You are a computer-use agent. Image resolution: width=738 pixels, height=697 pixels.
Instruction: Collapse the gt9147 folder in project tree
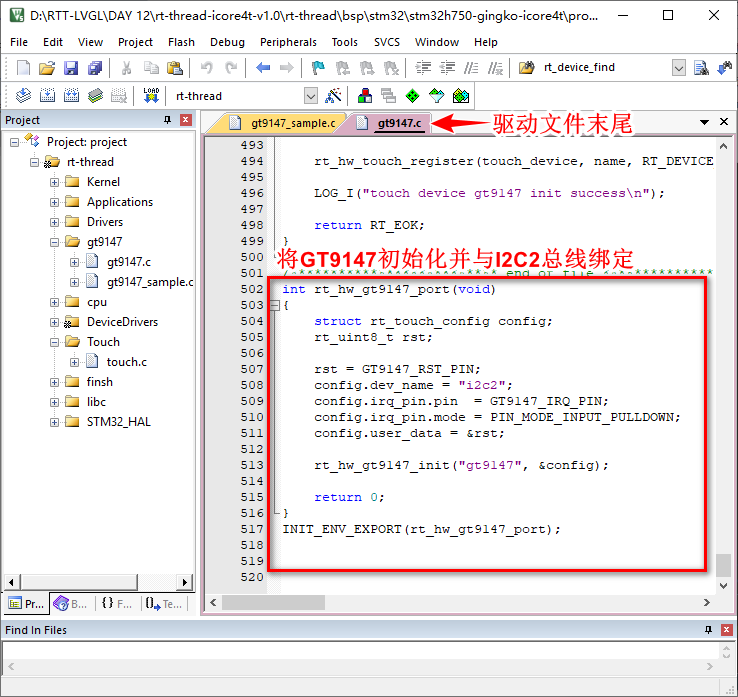coord(54,242)
